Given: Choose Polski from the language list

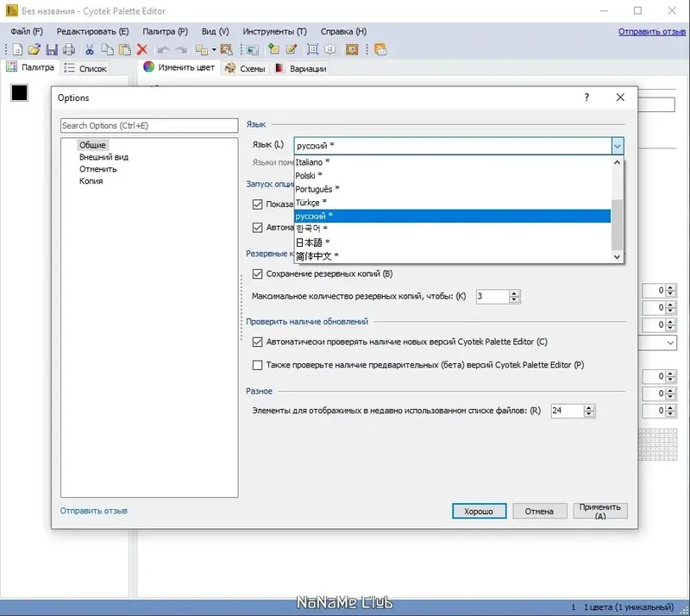Looking at the screenshot, I should point(452,176).
